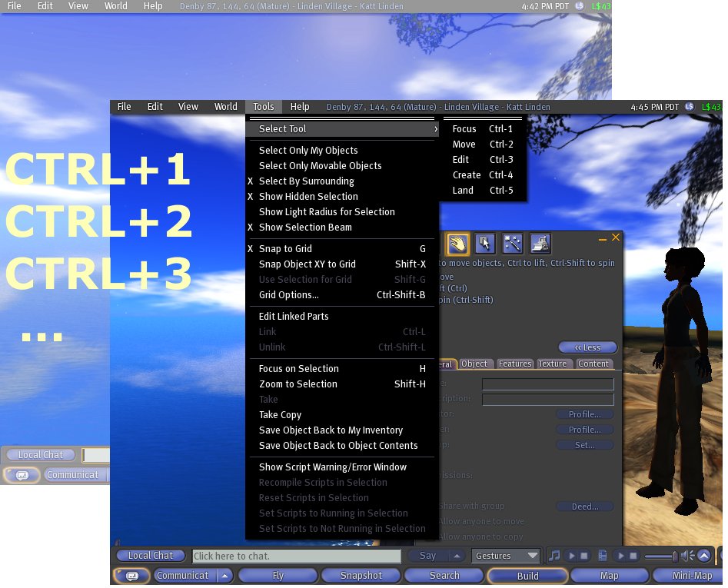Click the media filmstrip icon
728x588 pixels.
click(x=603, y=556)
